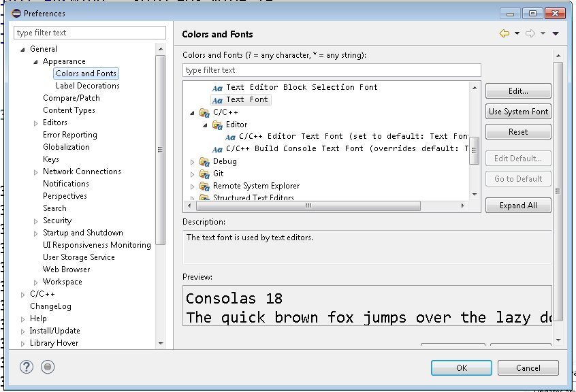This screenshot has width=576, height=392.
Task: Click the Git category folder icon
Action: click(x=204, y=174)
